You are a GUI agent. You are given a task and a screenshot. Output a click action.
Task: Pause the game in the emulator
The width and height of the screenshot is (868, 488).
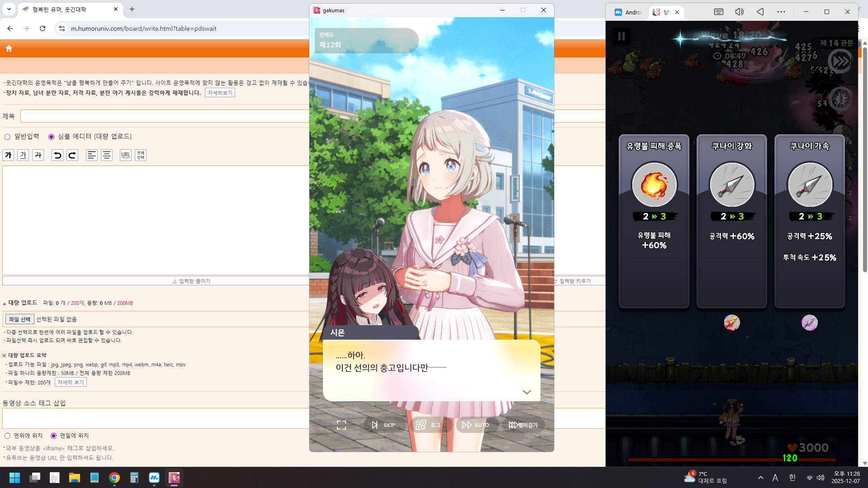coord(621,36)
